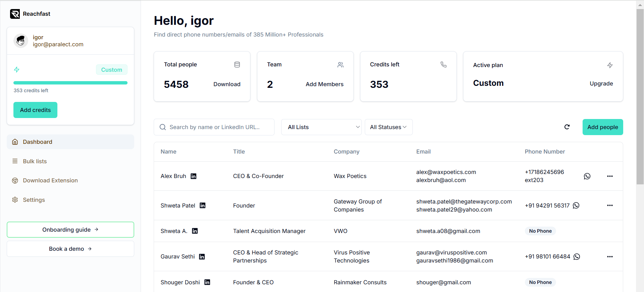The image size is (644, 292).
Task: Click phone number +91 94291 56317
Action: pyautogui.click(x=547, y=206)
